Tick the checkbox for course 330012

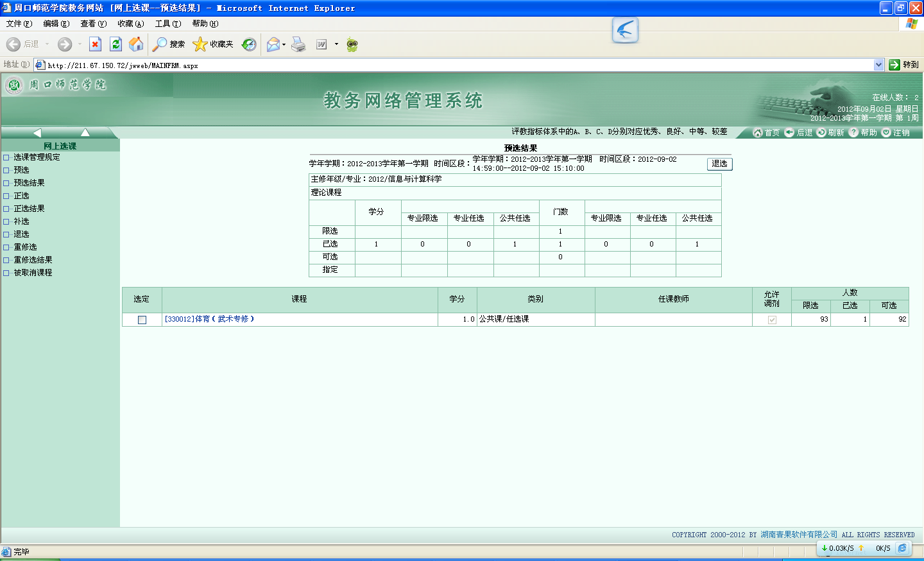142,320
